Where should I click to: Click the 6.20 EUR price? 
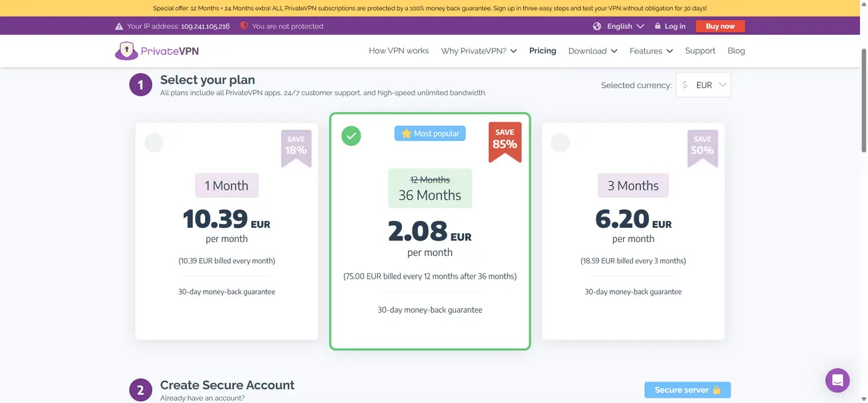point(633,219)
